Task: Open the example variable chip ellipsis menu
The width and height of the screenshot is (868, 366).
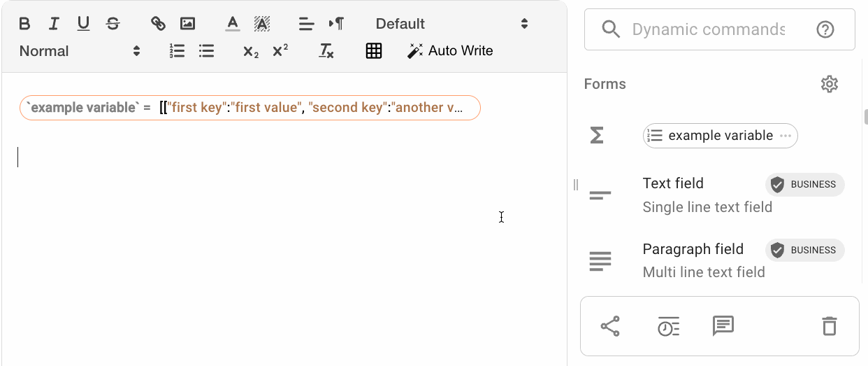Action: tap(786, 136)
